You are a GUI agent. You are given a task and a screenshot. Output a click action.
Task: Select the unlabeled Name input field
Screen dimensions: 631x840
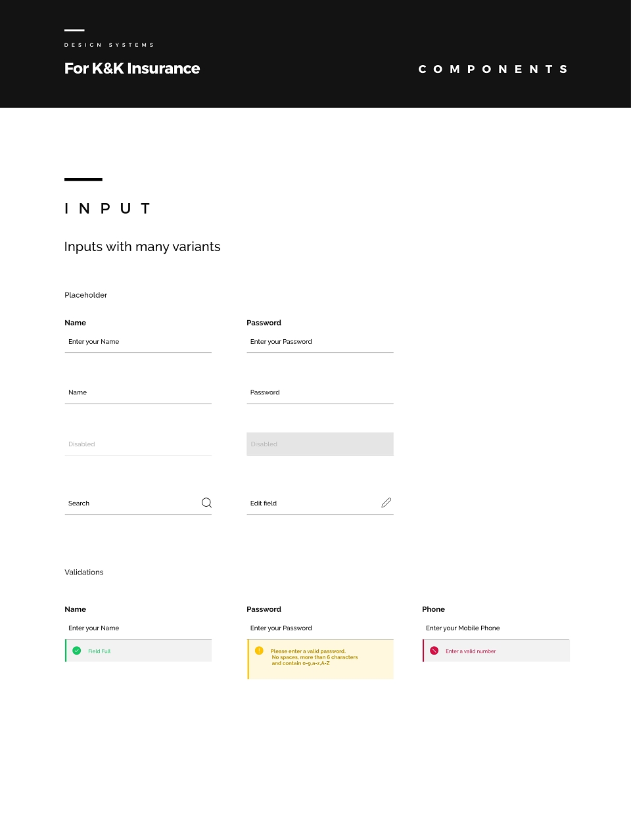pos(138,392)
